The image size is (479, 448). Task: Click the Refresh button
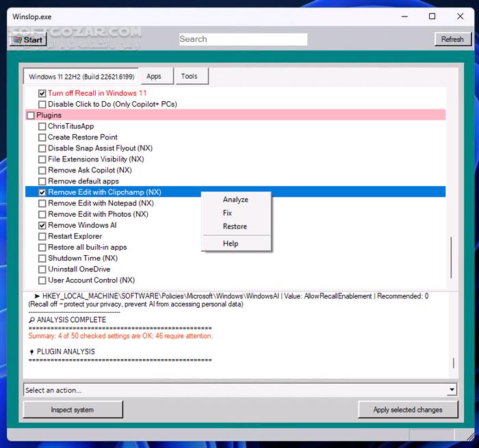click(x=452, y=40)
